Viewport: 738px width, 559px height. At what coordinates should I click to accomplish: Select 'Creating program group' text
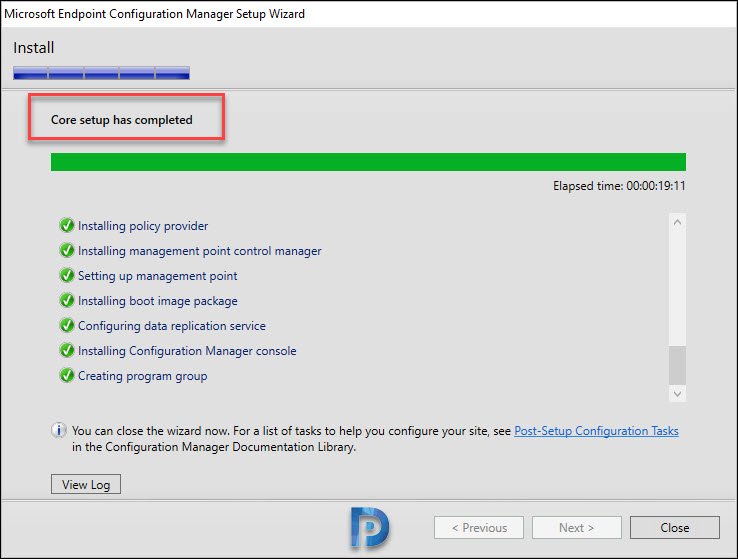(x=143, y=376)
